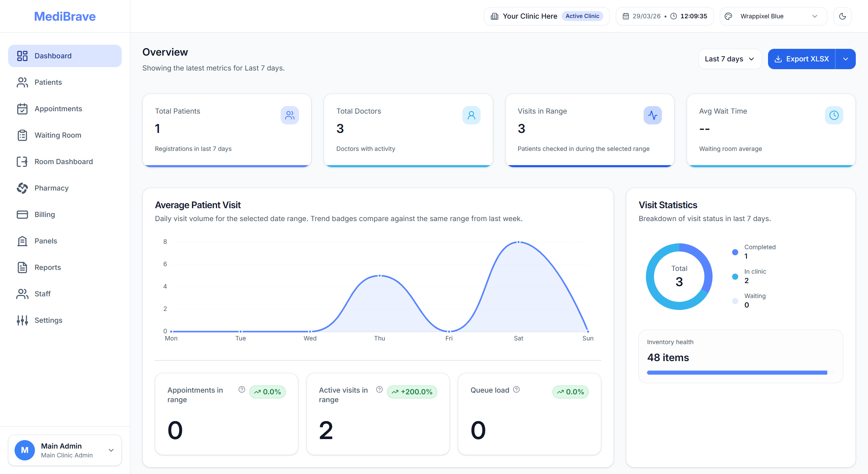
Task: Select the Patients sidebar icon
Action: (22, 82)
